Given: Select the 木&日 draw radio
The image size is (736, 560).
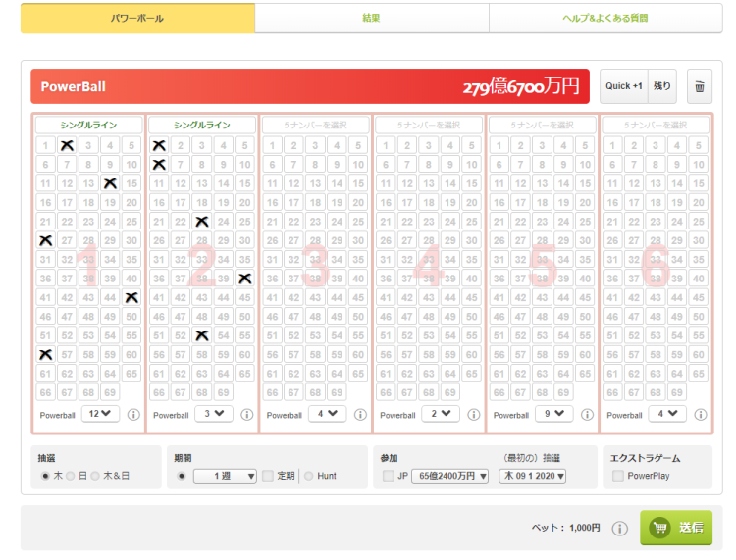Looking at the screenshot, I should (x=95, y=476).
